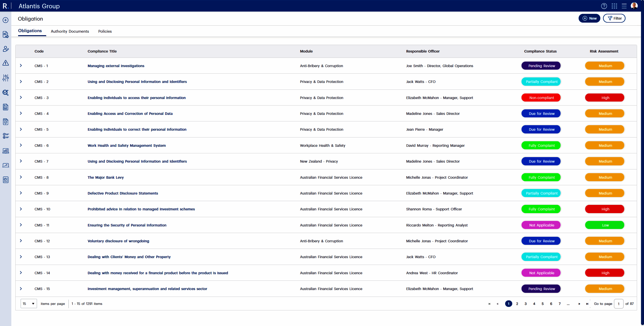This screenshot has height=326, width=644.
Task: Open the checklist sidebar icon
Action: (x=6, y=136)
